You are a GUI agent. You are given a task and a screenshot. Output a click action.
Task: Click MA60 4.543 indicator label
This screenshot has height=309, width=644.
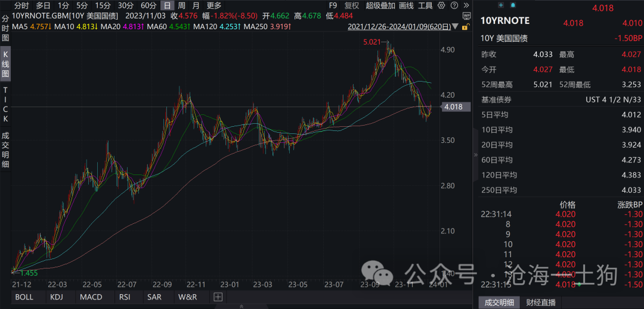point(169,27)
